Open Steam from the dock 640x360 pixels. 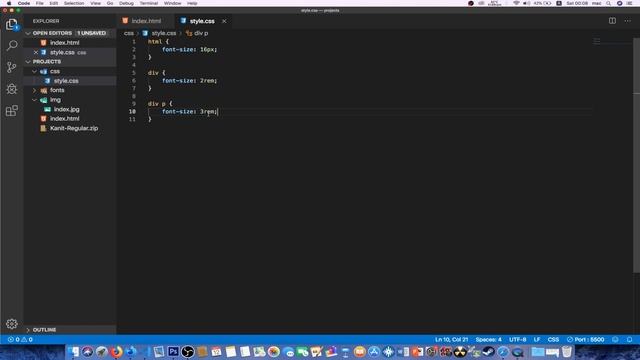click(x=489, y=351)
